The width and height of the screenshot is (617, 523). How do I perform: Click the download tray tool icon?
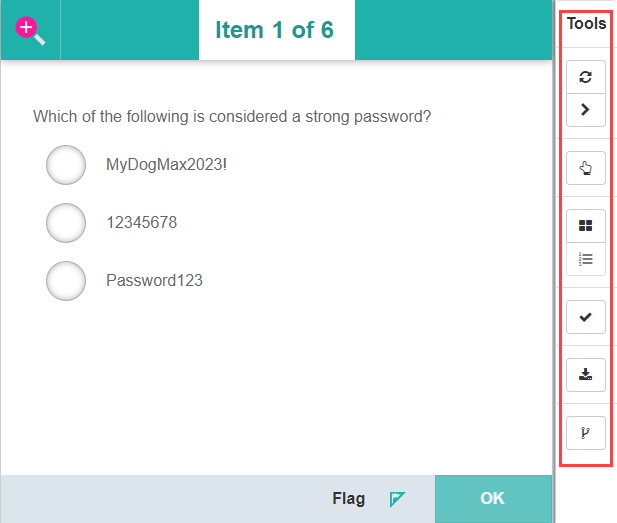586,375
